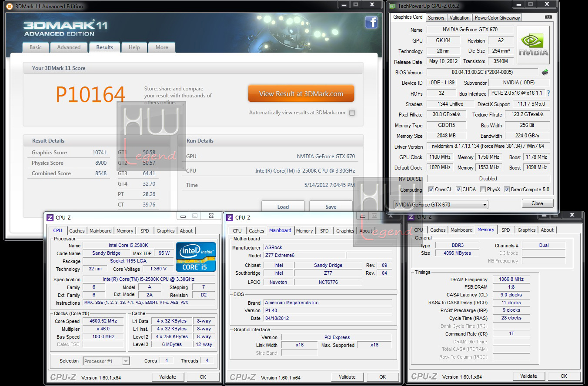Image resolution: width=588 pixels, height=386 pixels.
Task: Toggle the CUDA checkbox in GPU-Z
Action: (458, 190)
